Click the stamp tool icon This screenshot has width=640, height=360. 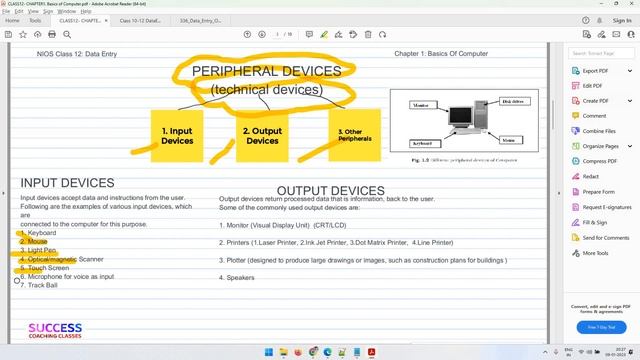[353, 35]
